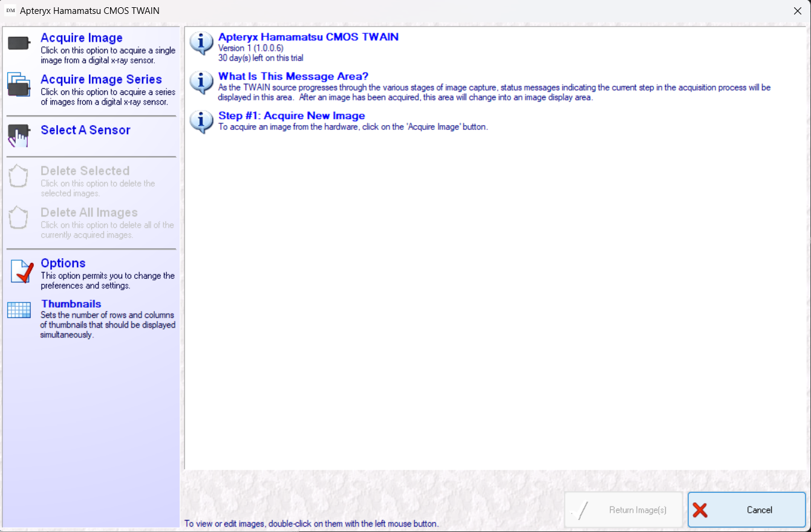
Task: Click the Thumbnails grid icon
Action: 19,310
